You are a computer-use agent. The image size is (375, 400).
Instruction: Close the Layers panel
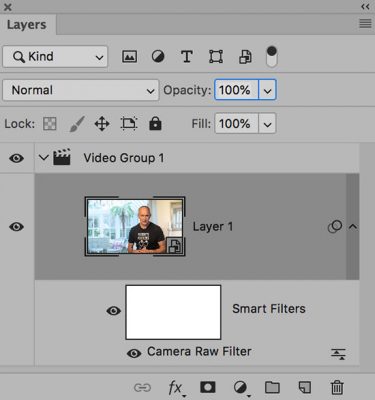pyautogui.click(x=7, y=7)
